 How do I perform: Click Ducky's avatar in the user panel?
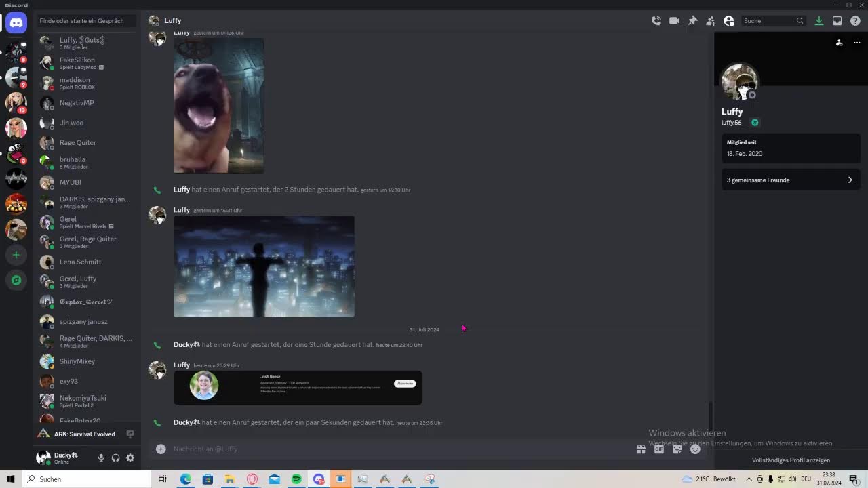click(43, 457)
